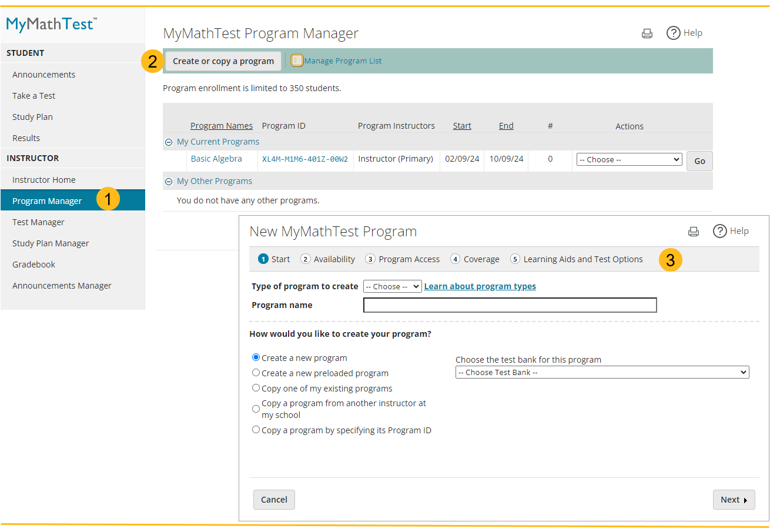Screen dimensions: 770x532
Task: Sort by Start column header
Action: [x=462, y=126]
